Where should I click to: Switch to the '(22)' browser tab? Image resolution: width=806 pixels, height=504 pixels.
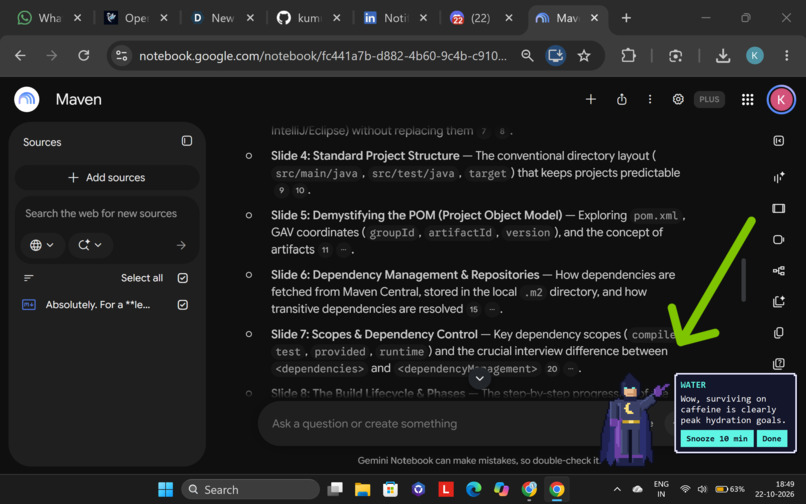[480, 18]
